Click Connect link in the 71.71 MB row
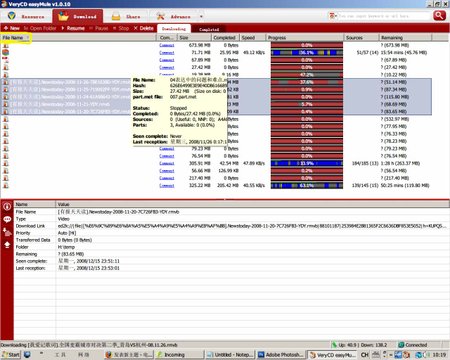Viewport: 450px width, 360px height. tap(167, 52)
